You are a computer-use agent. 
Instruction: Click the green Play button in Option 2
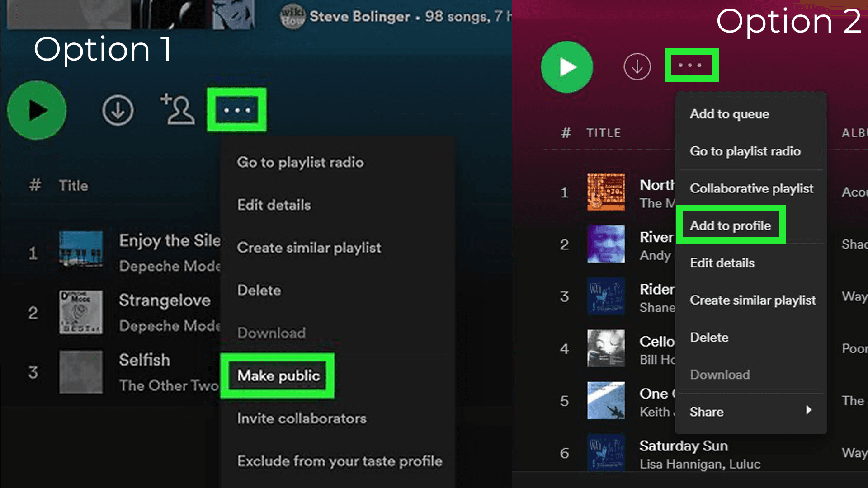point(566,66)
